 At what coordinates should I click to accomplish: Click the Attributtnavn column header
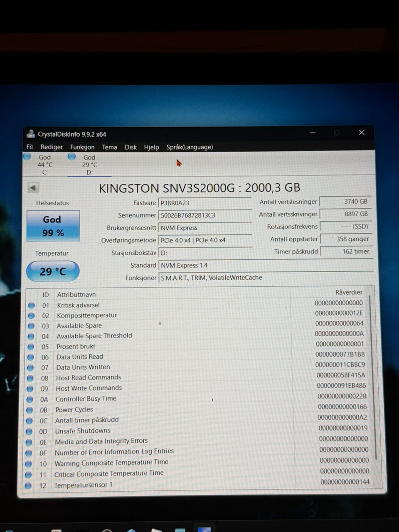pyautogui.click(x=76, y=294)
